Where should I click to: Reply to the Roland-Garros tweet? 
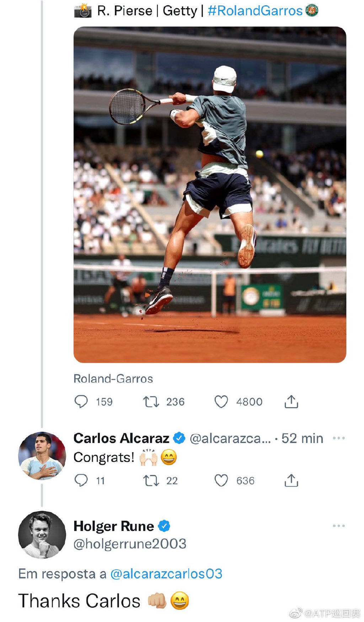pos(81,402)
